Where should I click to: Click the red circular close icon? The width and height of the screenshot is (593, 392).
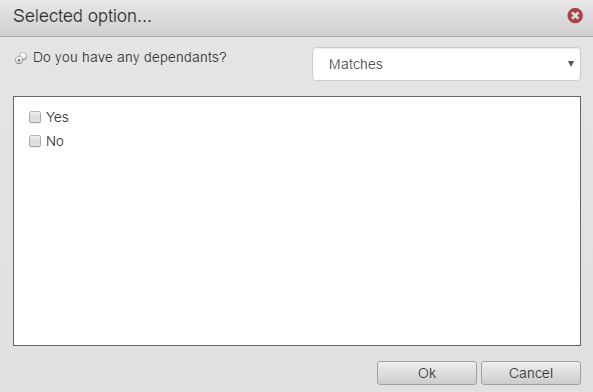(x=575, y=16)
